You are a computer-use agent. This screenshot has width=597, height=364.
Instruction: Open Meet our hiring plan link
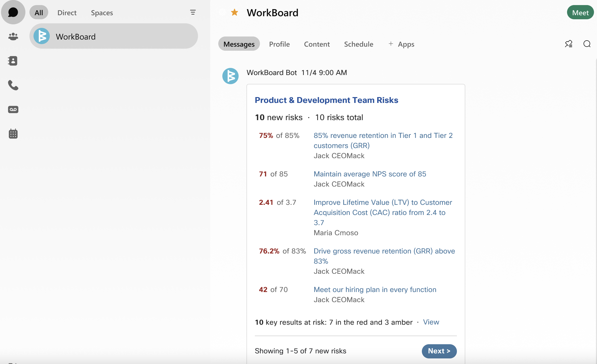pos(375,289)
